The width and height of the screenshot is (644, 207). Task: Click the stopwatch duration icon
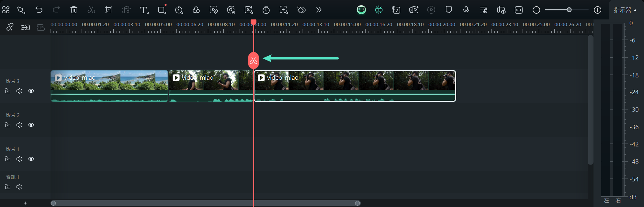click(266, 10)
